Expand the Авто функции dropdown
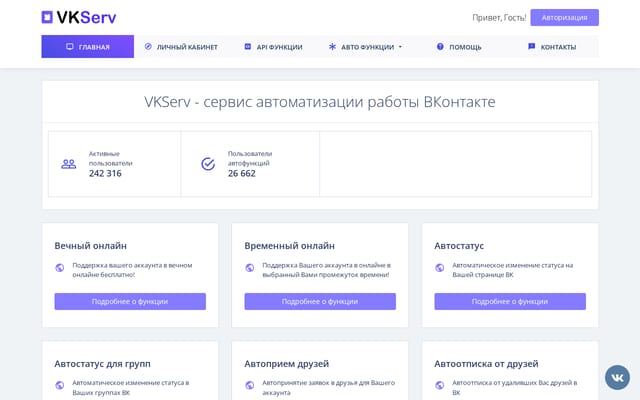The width and height of the screenshot is (640, 400). click(x=365, y=47)
